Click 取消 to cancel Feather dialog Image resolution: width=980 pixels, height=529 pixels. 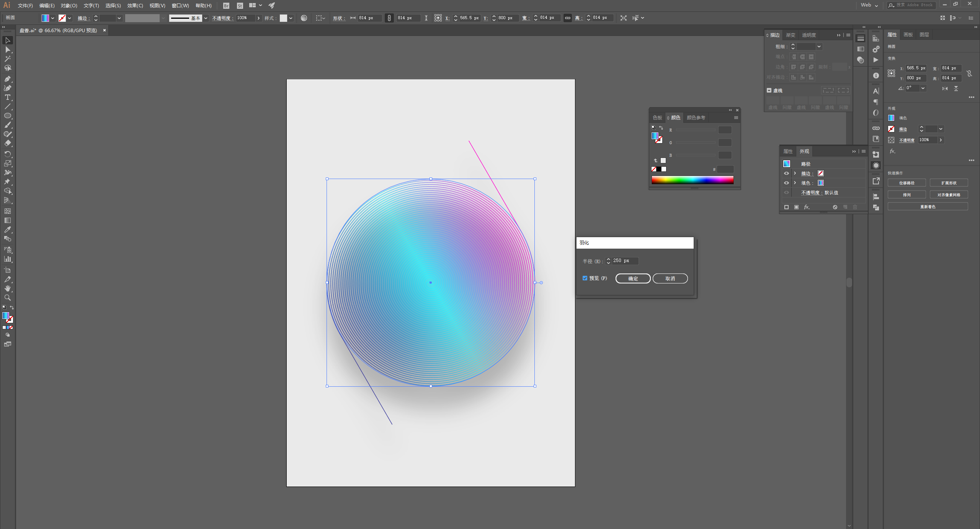670,278
